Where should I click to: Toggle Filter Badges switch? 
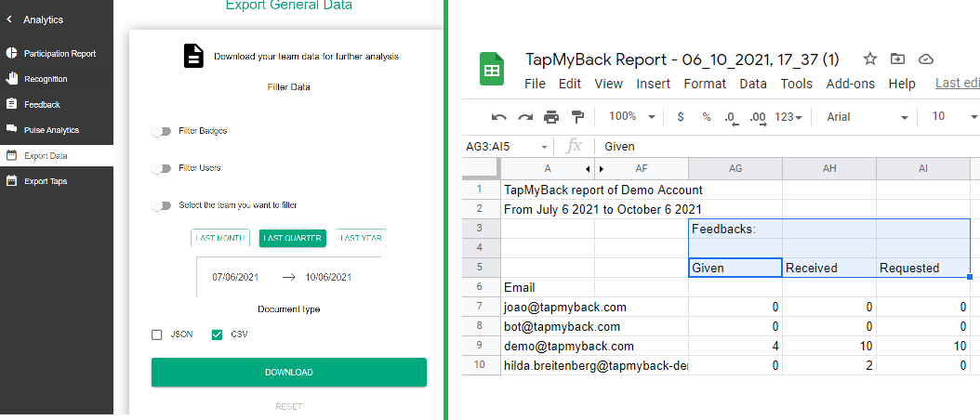click(x=161, y=131)
